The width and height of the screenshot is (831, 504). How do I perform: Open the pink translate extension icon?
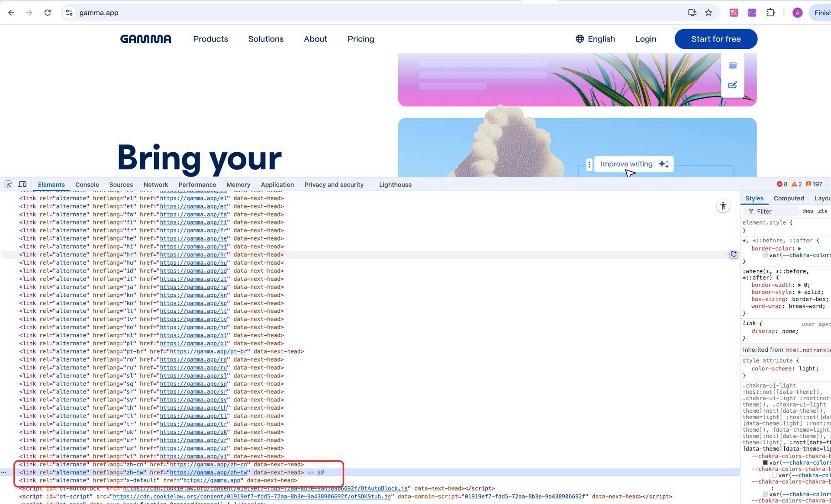(x=734, y=13)
